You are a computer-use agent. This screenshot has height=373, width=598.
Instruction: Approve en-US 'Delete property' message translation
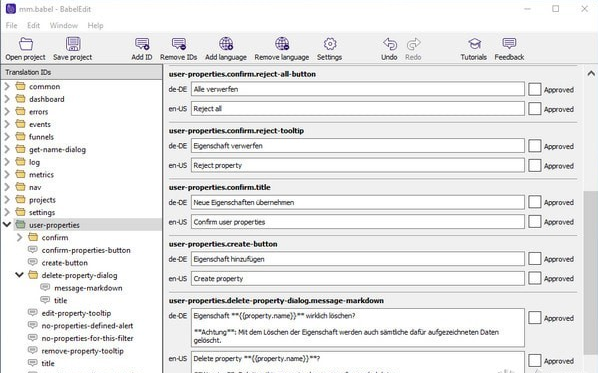click(x=535, y=360)
